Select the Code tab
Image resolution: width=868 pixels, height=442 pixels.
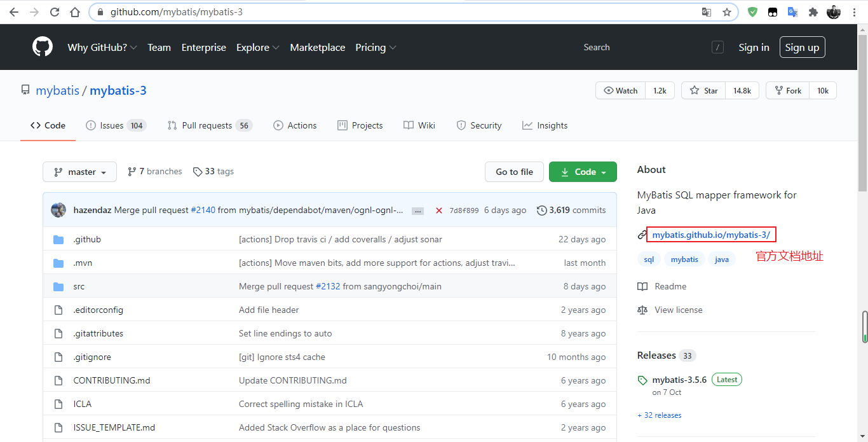[x=48, y=125]
